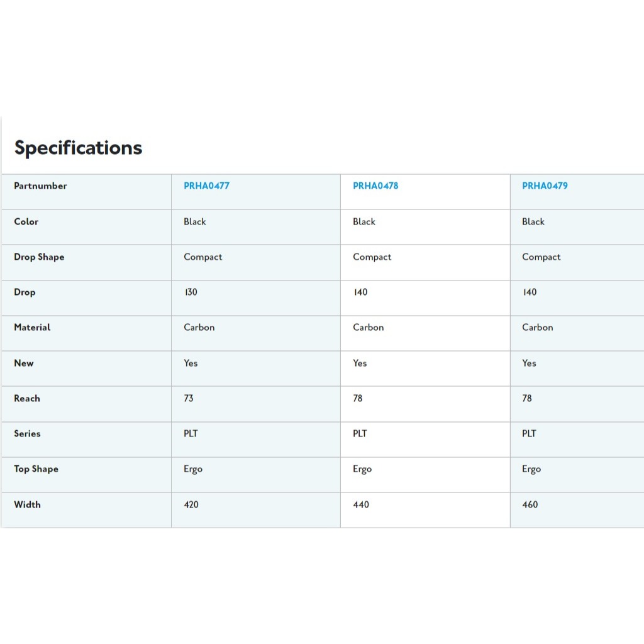Select the Width value 420 cell
The width and height of the screenshot is (644, 644).
point(256,510)
